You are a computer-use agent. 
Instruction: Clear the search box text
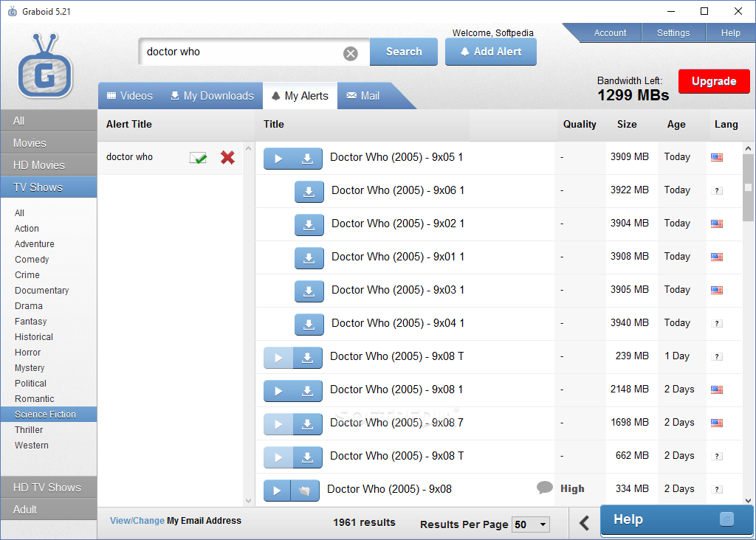click(351, 53)
